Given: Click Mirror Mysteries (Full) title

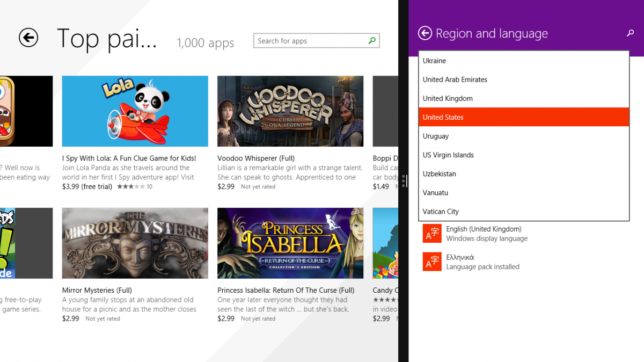Looking at the screenshot, I should pos(97,291).
